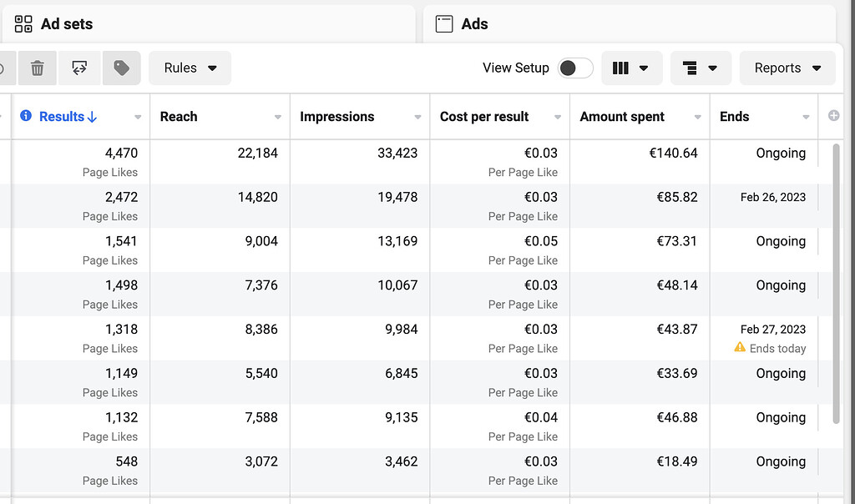This screenshot has width=855, height=504.
Task: Select the 1,541 results cell
Action: click(81, 250)
